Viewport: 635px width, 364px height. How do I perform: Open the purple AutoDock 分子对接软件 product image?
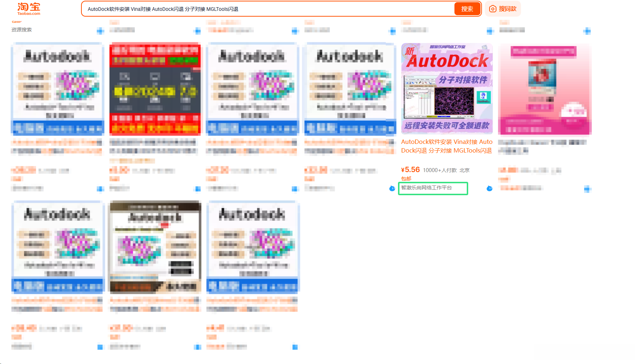pos(447,89)
